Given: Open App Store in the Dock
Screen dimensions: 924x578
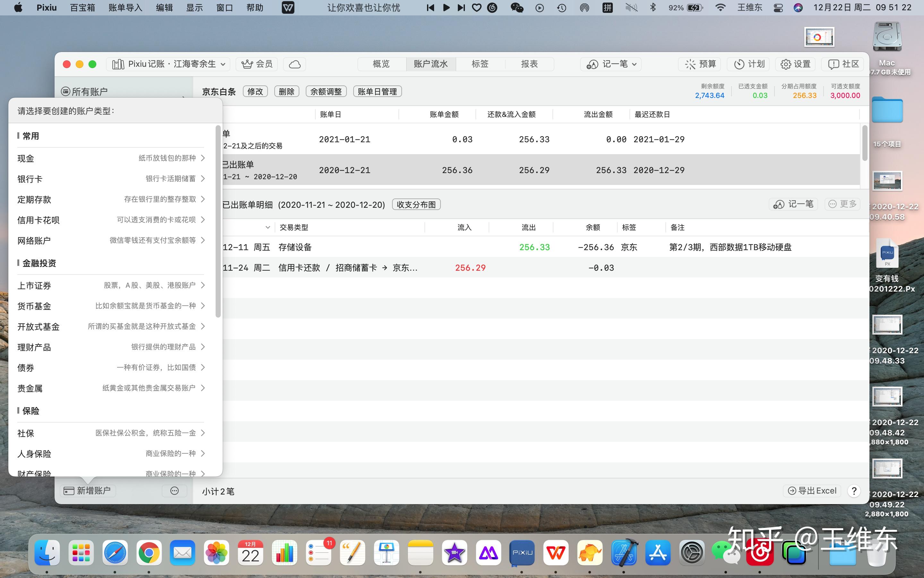Looking at the screenshot, I should (x=658, y=553).
